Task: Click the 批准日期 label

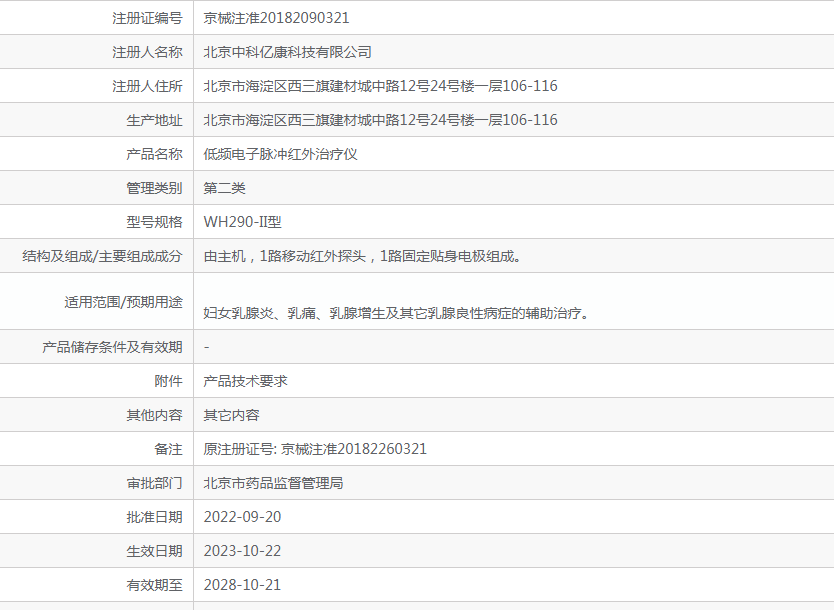Action: point(154,517)
